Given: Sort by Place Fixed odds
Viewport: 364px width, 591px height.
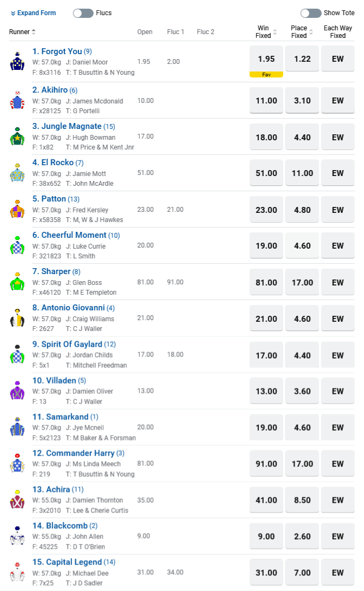Looking at the screenshot, I should (302, 32).
